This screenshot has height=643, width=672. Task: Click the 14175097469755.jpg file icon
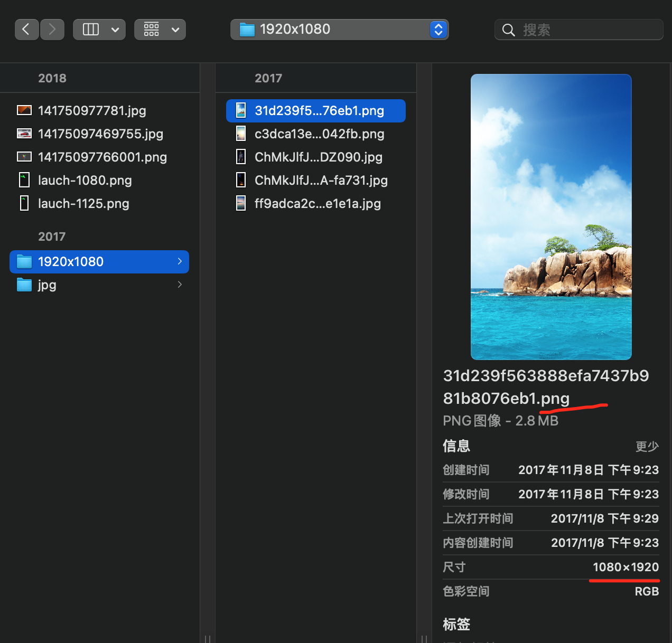[24, 134]
